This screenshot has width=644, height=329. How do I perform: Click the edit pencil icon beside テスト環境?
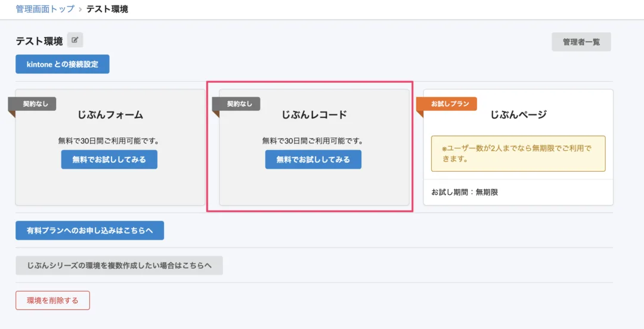[x=75, y=41]
